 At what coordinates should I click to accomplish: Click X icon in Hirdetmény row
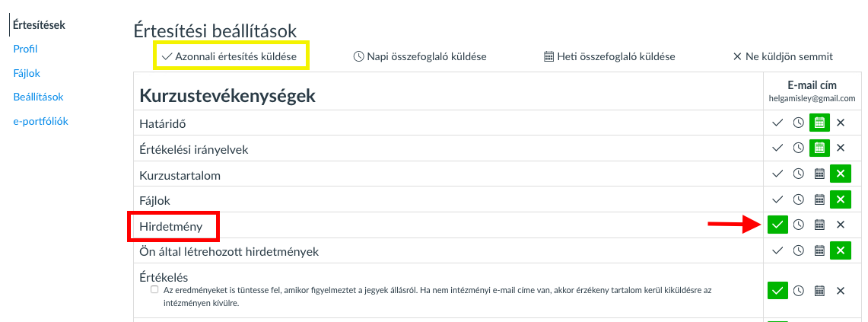[841, 225]
